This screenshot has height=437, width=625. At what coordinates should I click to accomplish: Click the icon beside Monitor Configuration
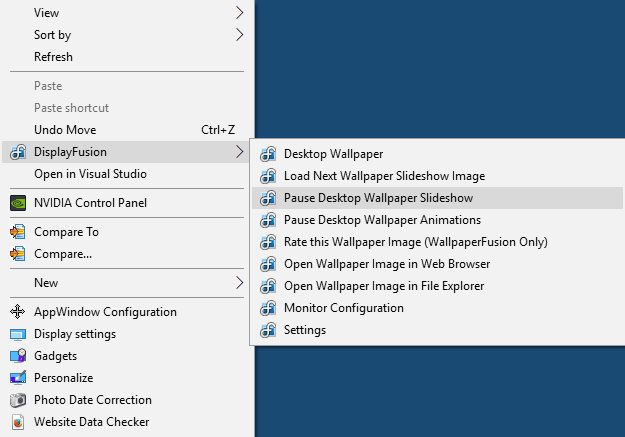(267, 308)
